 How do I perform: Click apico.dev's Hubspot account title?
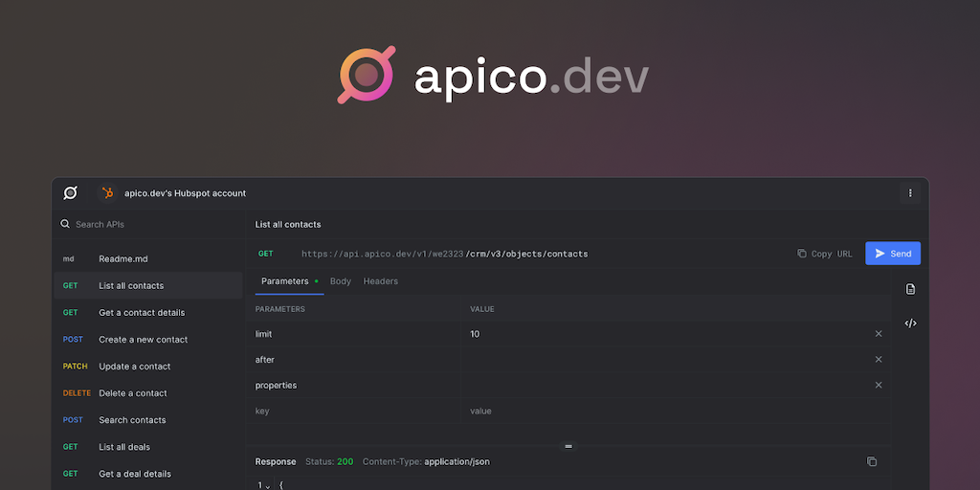[x=185, y=193]
